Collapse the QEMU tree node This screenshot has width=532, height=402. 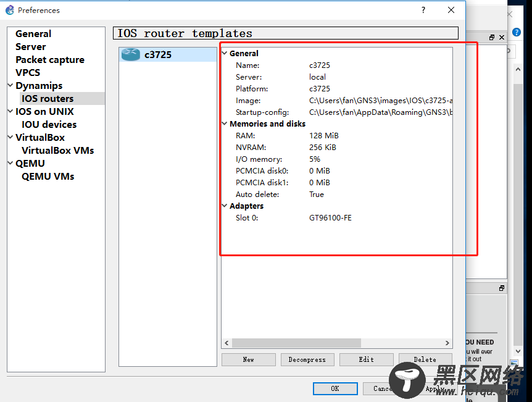(x=10, y=163)
